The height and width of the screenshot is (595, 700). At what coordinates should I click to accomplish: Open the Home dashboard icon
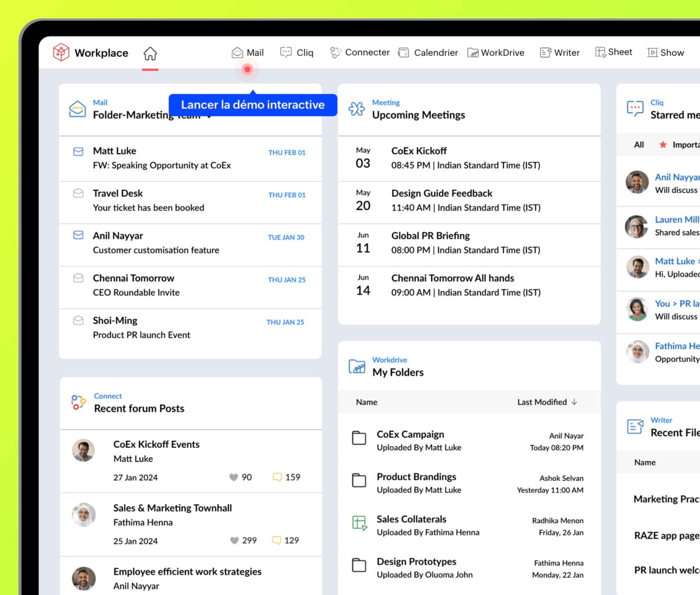(x=150, y=54)
